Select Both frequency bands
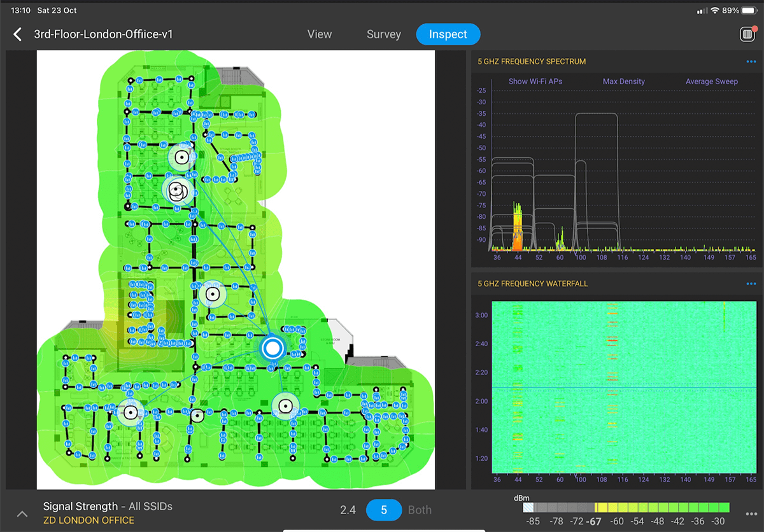 point(420,510)
